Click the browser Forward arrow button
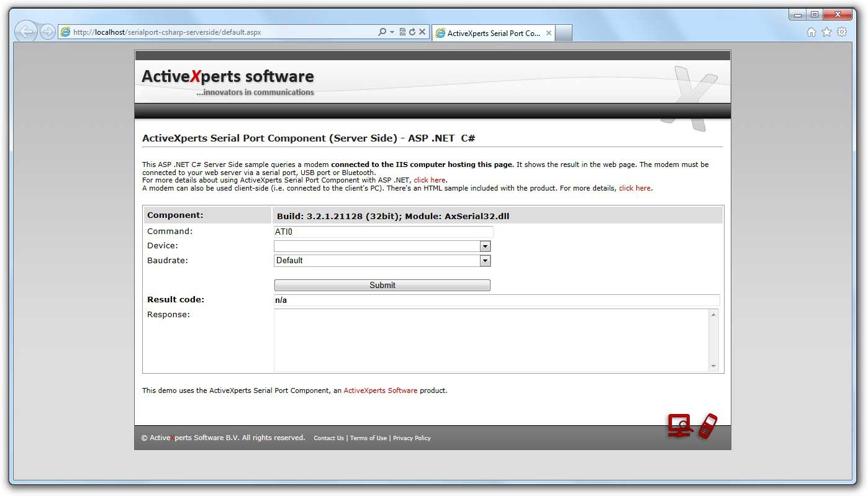The width and height of the screenshot is (868, 496). 47,32
